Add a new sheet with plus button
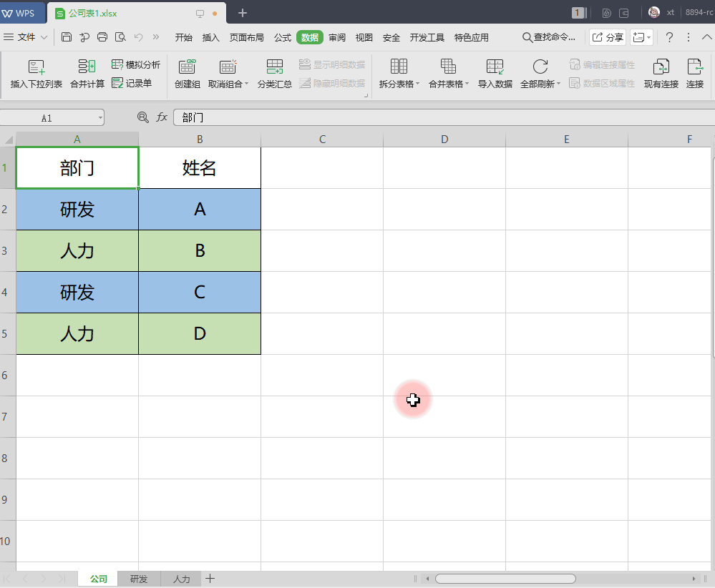The image size is (715, 588). click(x=210, y=579)
